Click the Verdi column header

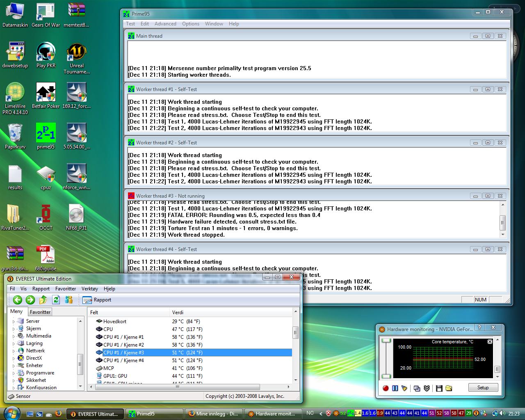click(x=231, y=313)
